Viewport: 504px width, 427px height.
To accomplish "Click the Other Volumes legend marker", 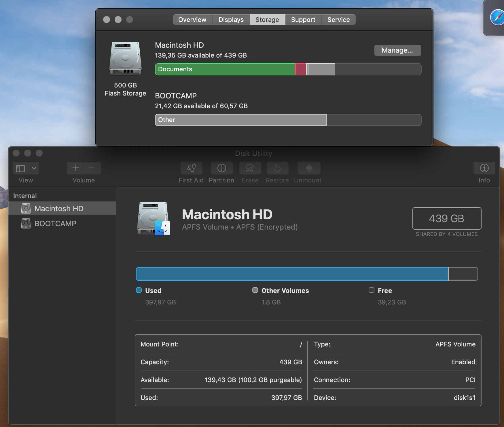I will tap(255, 290).
